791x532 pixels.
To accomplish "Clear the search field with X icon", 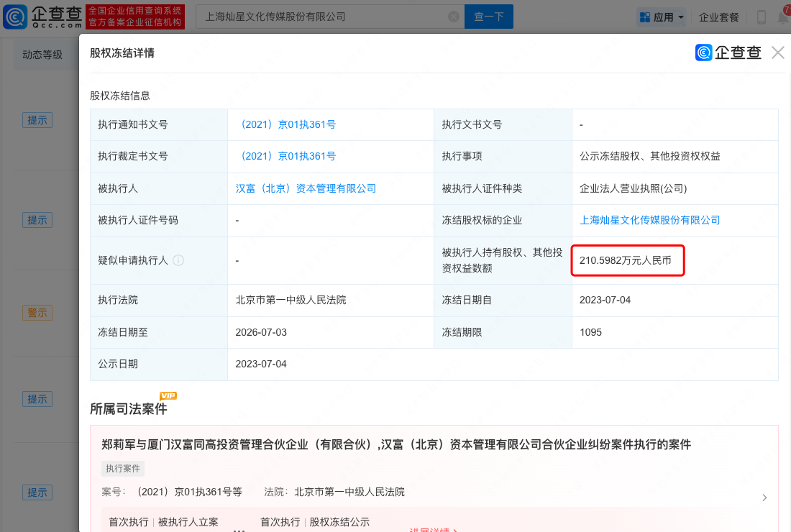I will [454, 17].
